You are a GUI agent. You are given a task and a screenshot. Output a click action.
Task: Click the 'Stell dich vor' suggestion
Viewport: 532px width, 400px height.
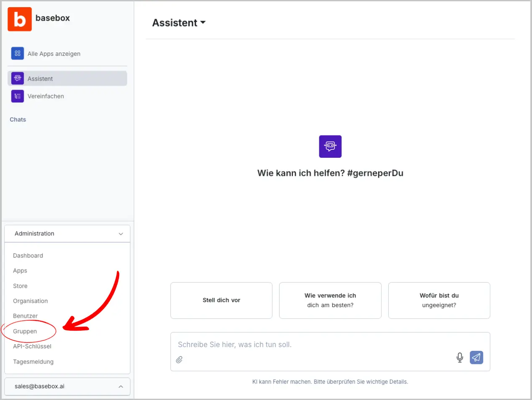tap(221, 301)
